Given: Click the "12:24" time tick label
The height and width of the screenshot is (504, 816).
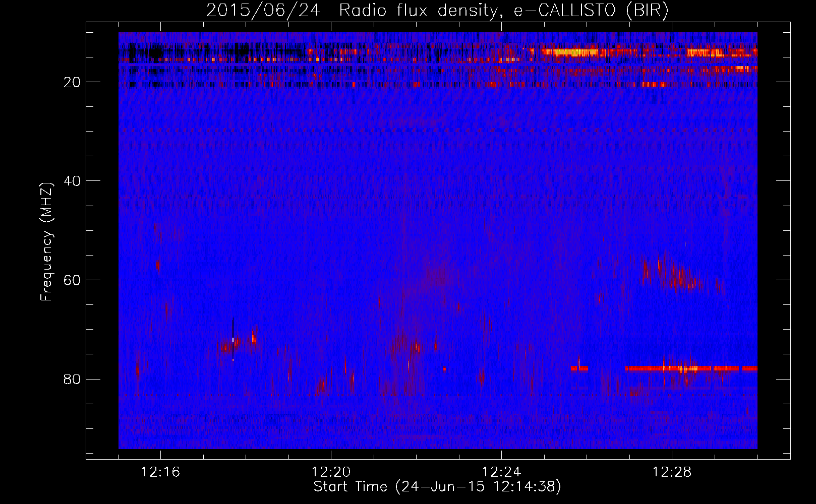Looking at the screenshot, I should 501,472.
